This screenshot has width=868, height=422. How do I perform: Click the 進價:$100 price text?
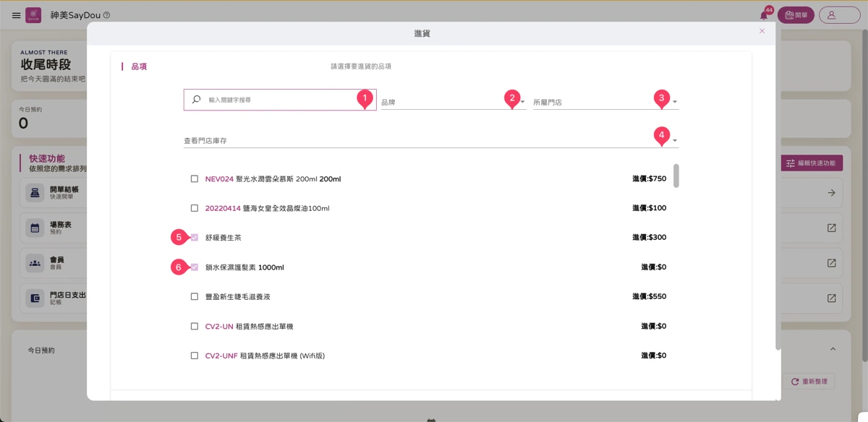(x=649, y=208)
